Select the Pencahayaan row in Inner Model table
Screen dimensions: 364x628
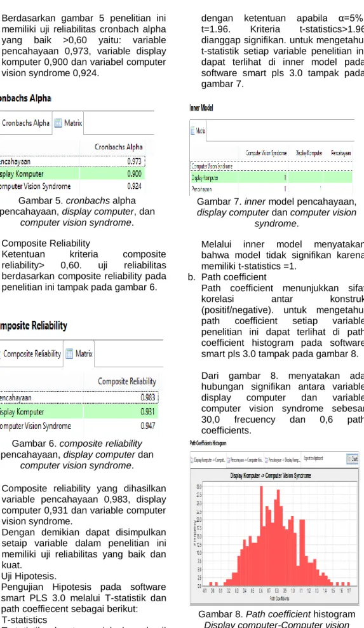(x=271, y=189)
